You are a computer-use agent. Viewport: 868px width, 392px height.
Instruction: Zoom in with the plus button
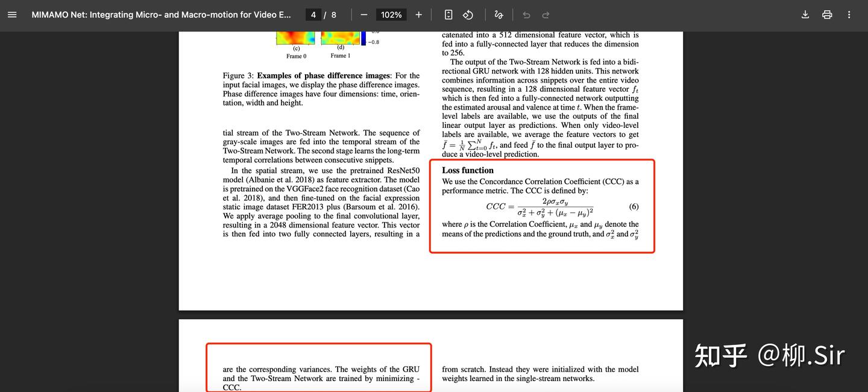(419, 14)
